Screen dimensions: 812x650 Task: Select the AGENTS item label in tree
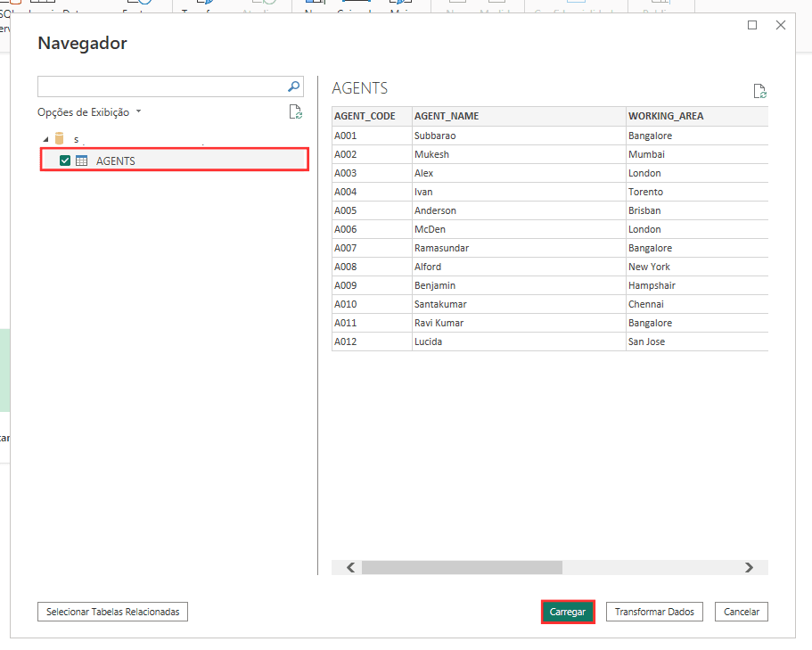(116, 160)
